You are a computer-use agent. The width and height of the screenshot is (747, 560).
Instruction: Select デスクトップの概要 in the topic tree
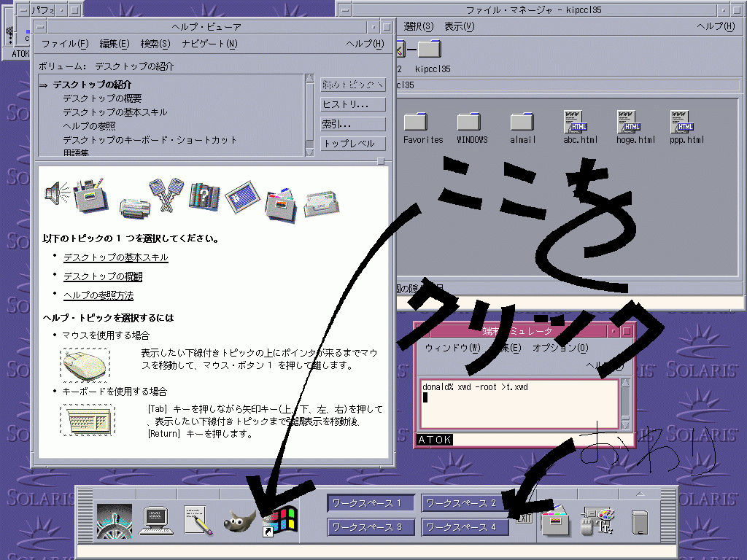pos(102,98)
